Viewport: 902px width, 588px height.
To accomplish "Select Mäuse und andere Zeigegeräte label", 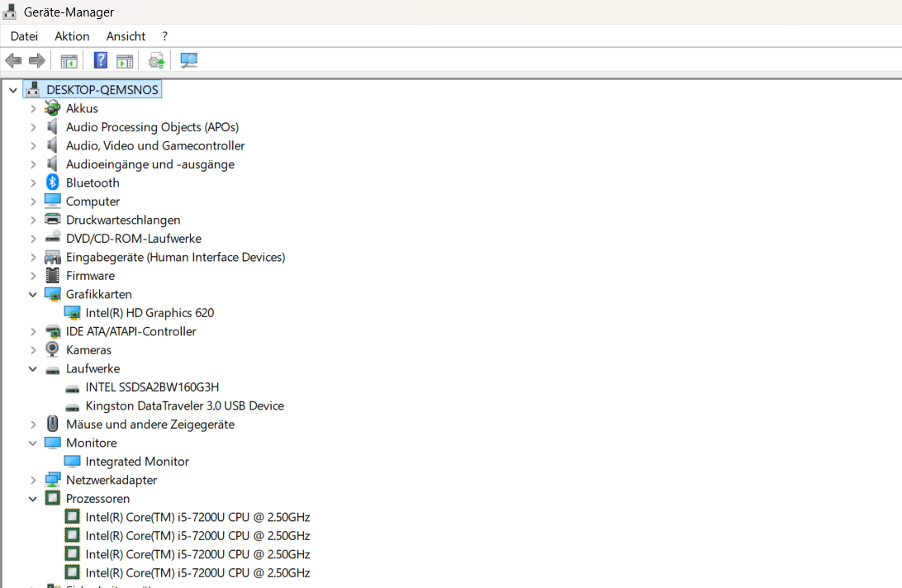I will 150,424.
